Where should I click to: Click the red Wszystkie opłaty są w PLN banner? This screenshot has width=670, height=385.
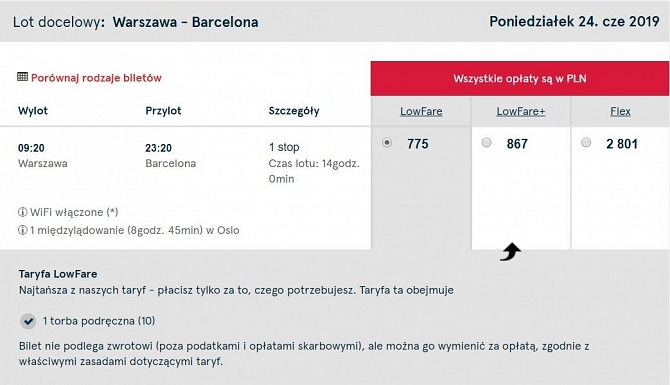[x=520, y=79]
